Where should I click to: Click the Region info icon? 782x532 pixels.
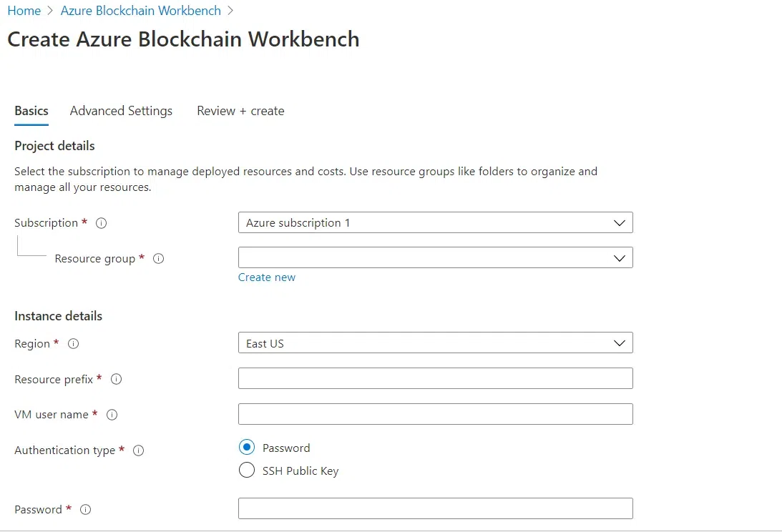(x=73, y=343)
